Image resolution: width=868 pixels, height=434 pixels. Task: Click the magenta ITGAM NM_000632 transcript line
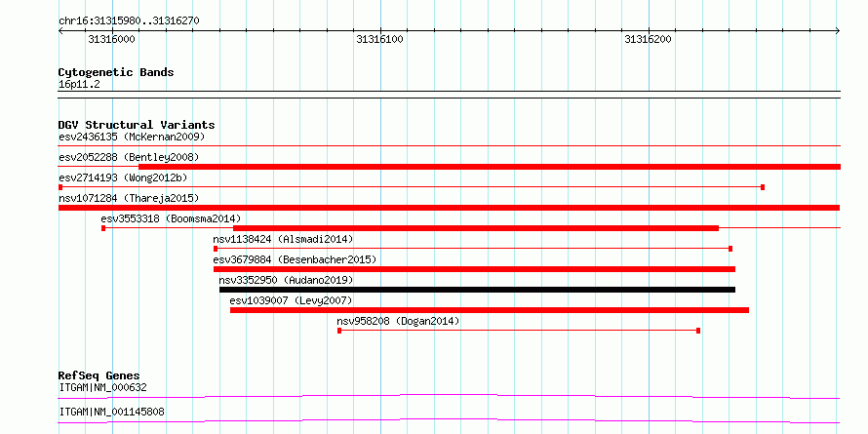(449, 396)
